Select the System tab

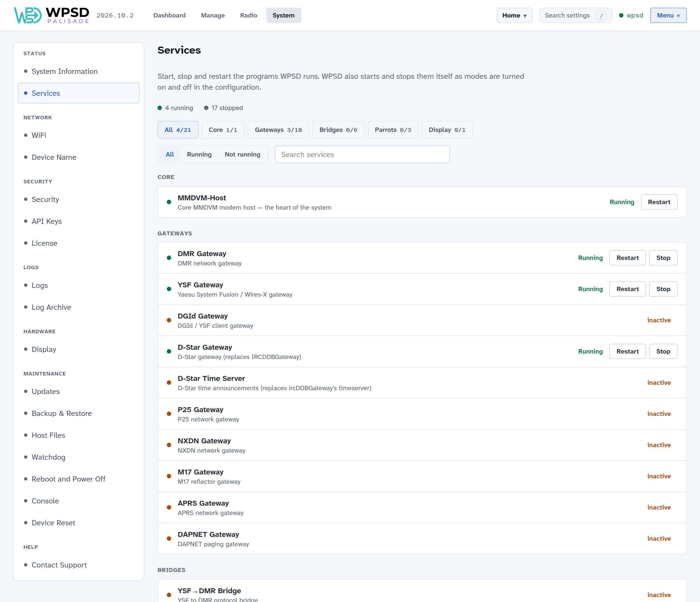point(284,15)
